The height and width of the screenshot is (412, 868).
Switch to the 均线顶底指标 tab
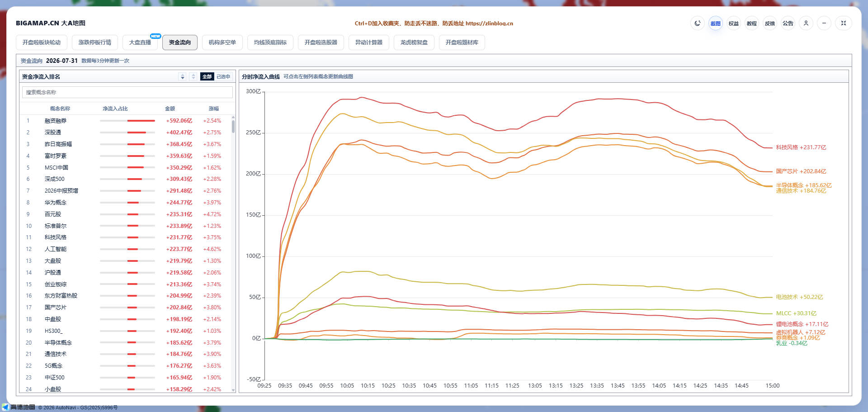[x=270, y=43]
